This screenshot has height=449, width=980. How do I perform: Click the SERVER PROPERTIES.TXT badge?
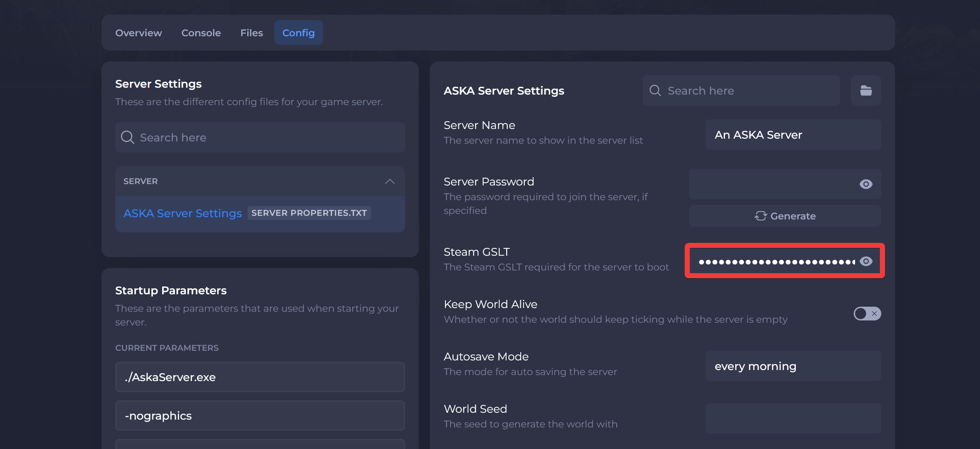tap(309, 213)
